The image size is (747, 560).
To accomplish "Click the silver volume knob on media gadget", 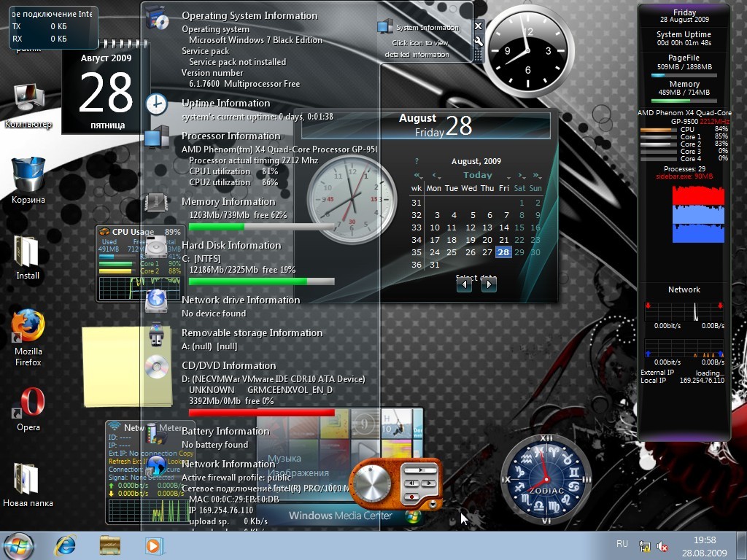I will [373, 484].
